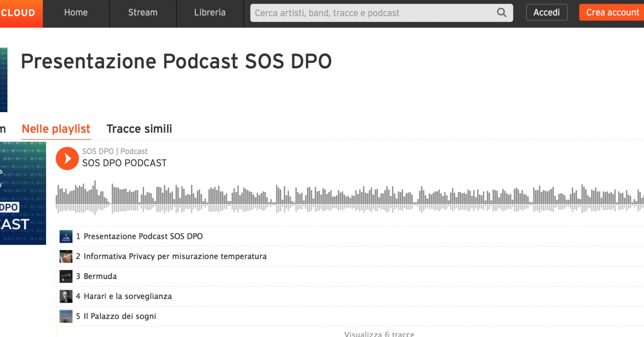Click the playlist cover artwork

tap(23, 193)
